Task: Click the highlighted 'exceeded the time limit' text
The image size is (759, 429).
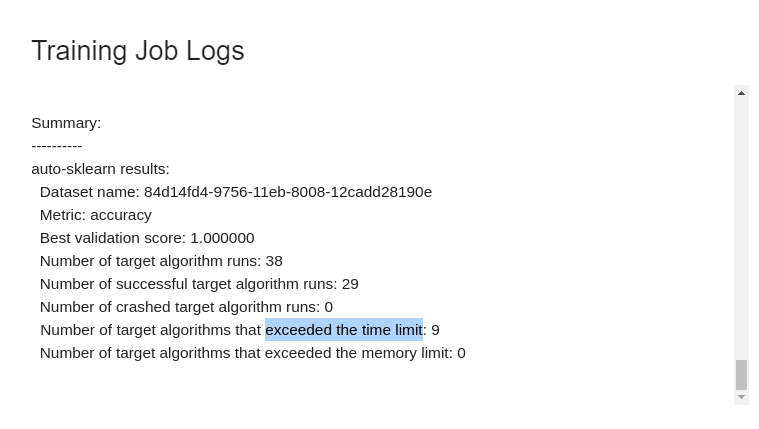Action: 344,330
